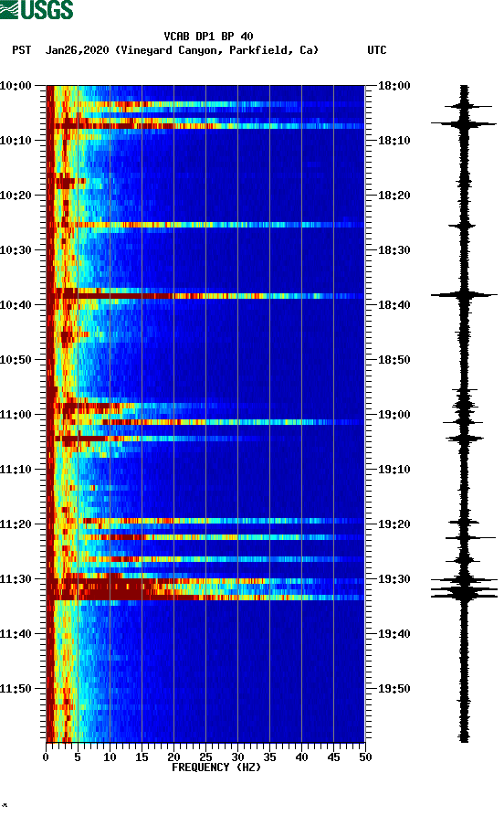This screenshot has width=504, height=815.
Task: Click the 11:40 PST time label
Action: (x=16, y=633)
